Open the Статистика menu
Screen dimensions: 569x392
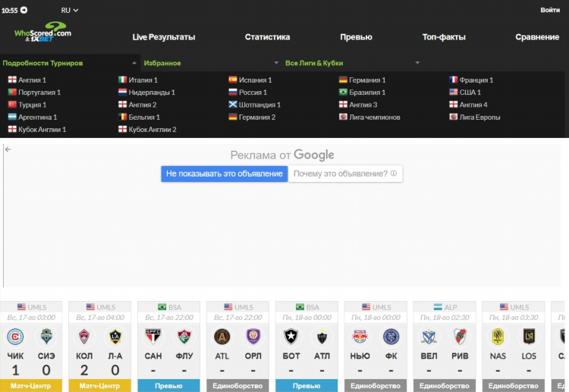267,37
